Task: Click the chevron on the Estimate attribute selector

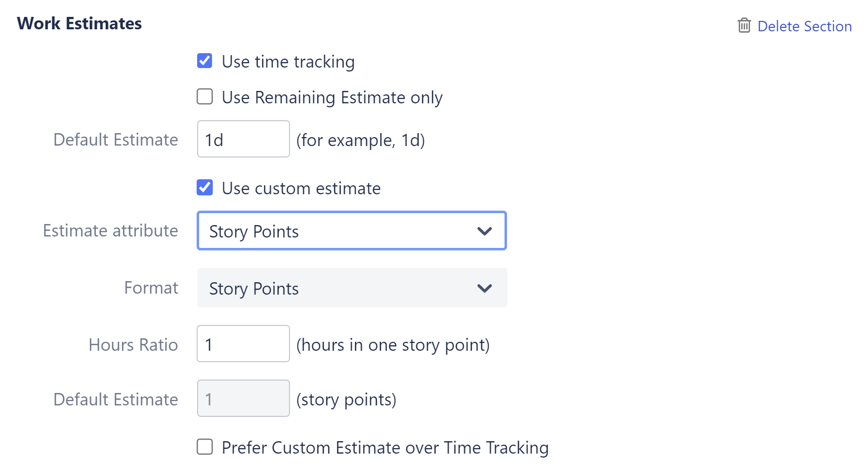Action: coord(485,231)
